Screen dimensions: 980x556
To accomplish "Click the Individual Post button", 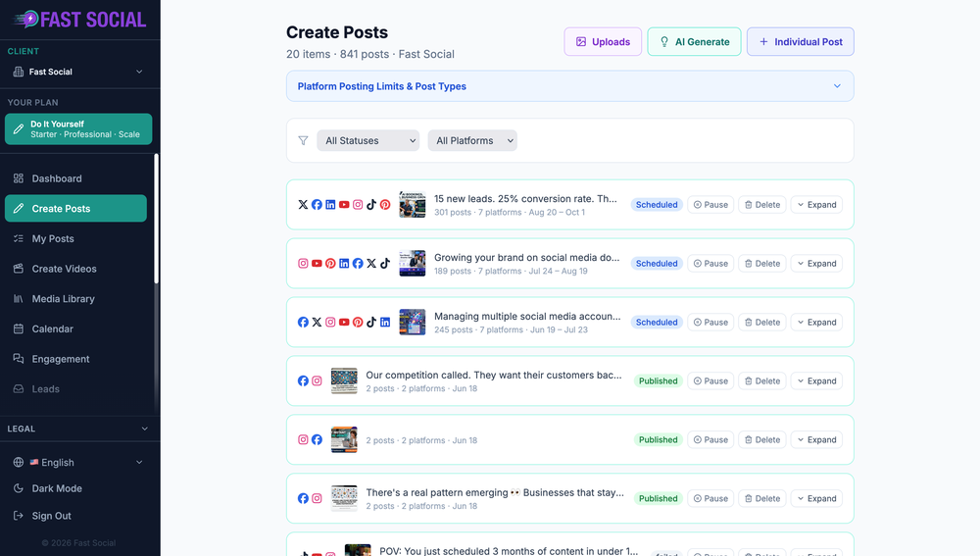I will (x=800, y=42).
